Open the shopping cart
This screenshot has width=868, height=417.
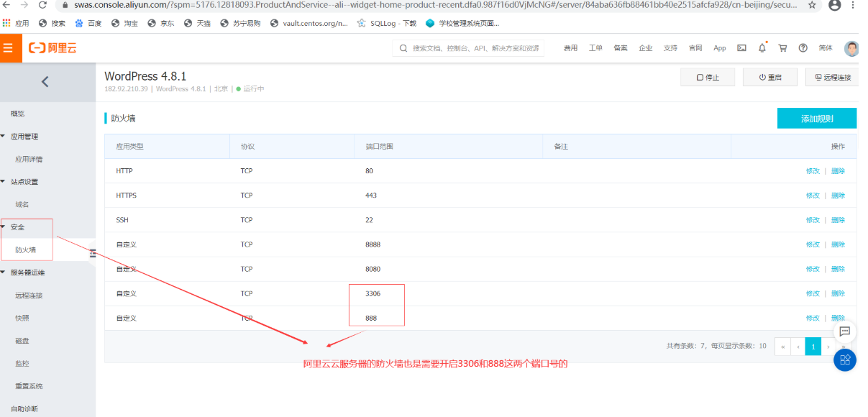point(782,48)
